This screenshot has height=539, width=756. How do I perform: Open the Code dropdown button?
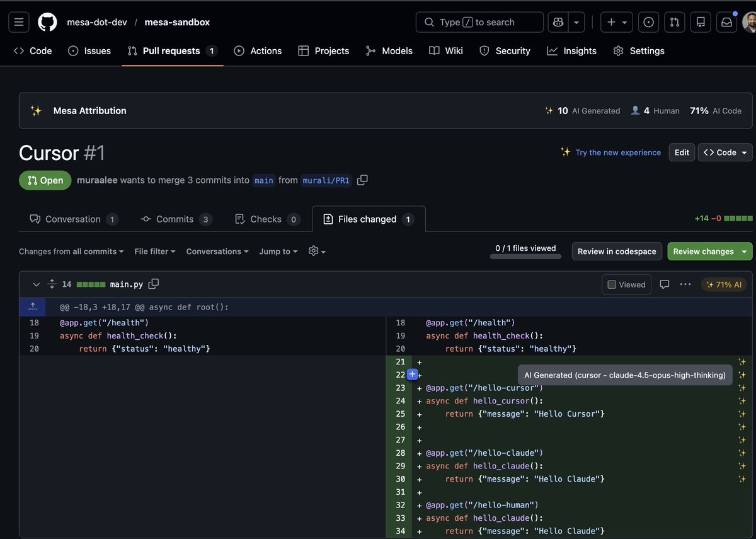[725, 153]
